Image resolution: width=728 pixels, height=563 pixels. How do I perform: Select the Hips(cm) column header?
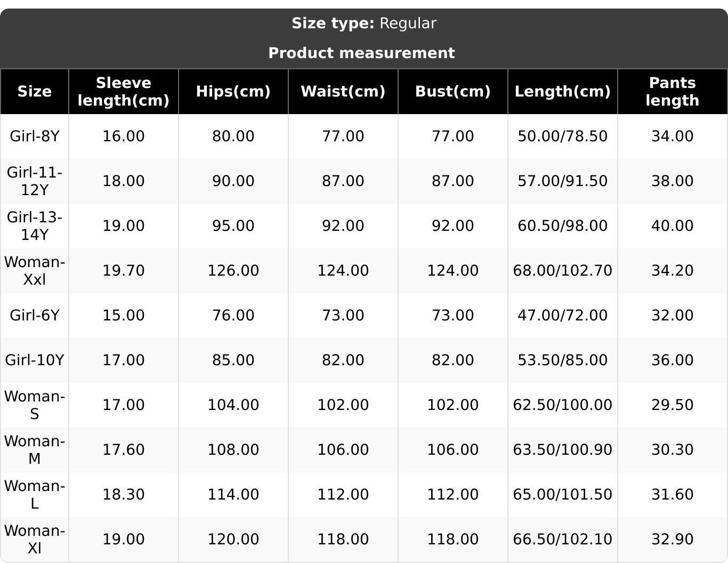[233, 91]
